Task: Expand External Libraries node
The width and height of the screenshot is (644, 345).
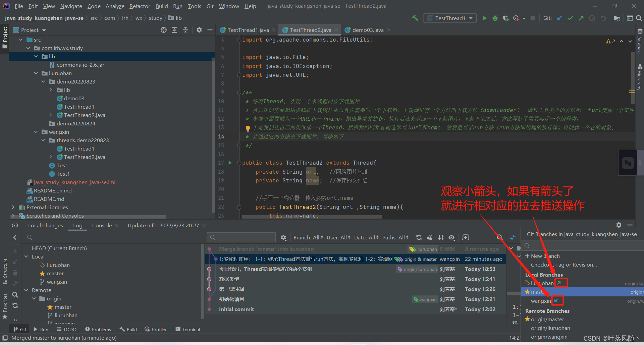Action: [x=13, y=207]
